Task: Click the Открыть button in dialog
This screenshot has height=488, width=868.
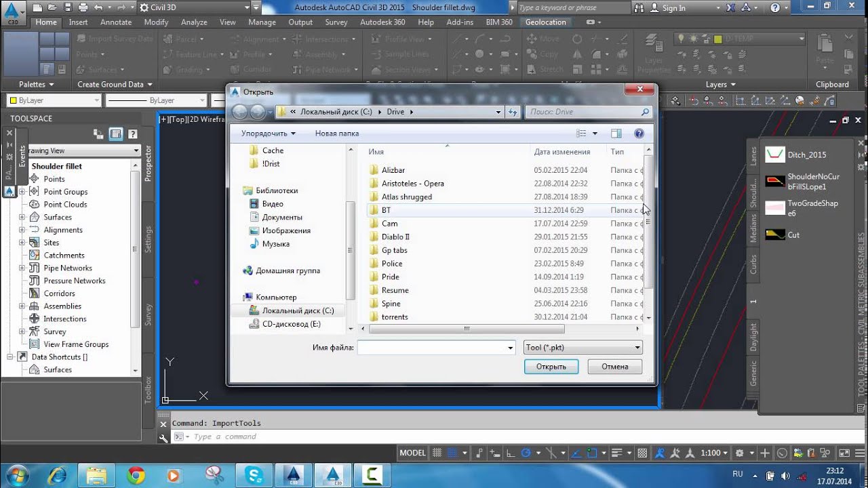Action: tap(551, 367)
